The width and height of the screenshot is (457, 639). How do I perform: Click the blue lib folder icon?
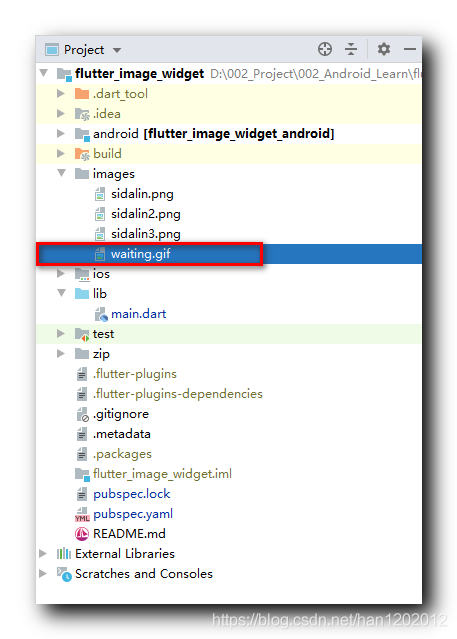82,293
